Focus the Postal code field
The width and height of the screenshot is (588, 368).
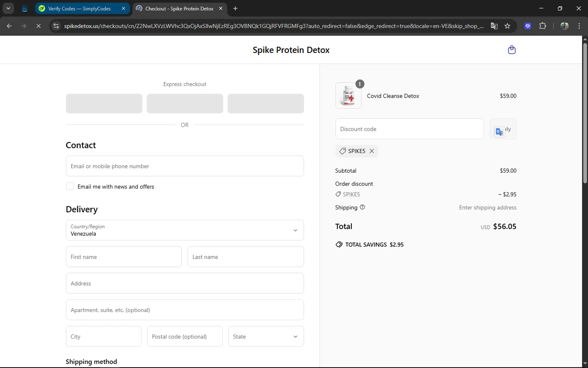pyautogui.click(x=185, y=337)
